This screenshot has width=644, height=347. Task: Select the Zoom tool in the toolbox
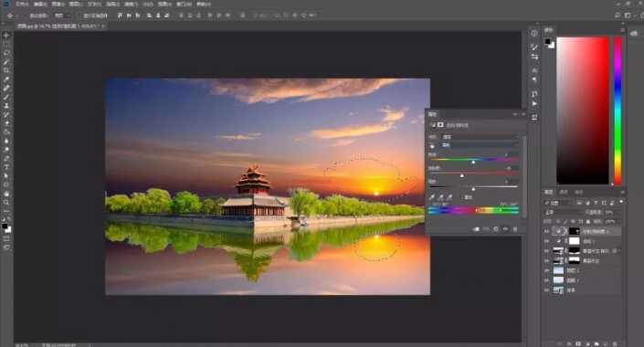tap(6, 202)
